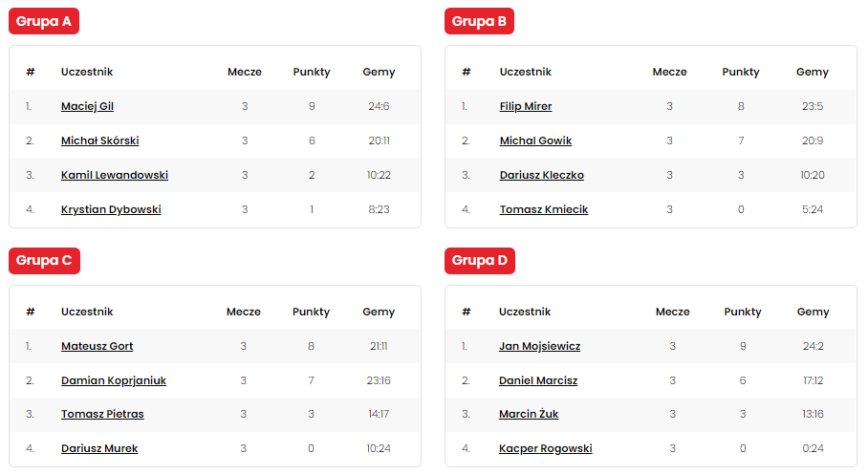Click the Daniel Marcisz link
Image resolution: width=868 pixels, height=475 pixels.
click(x=538, y=380)
